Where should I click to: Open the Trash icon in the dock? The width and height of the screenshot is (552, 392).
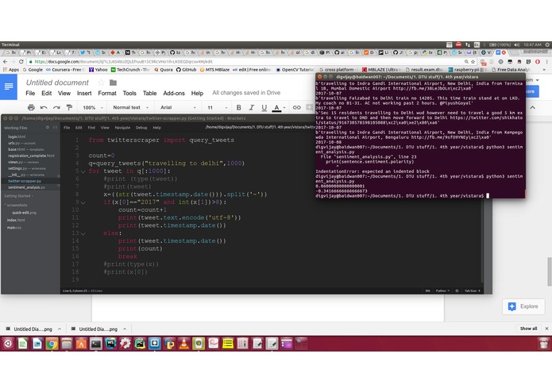pos(543,344)
